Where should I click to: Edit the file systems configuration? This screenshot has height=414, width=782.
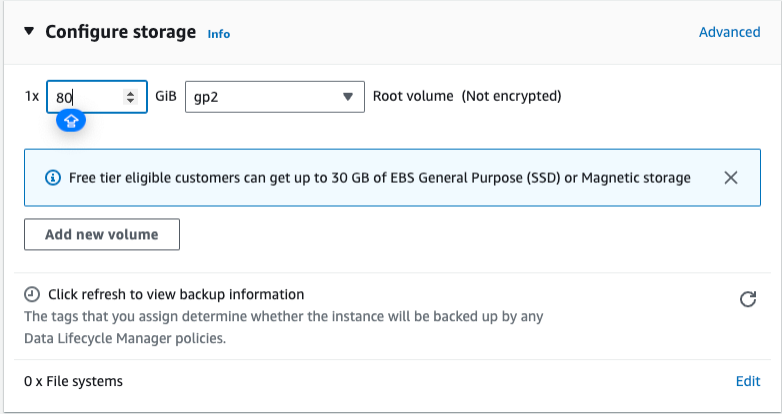pyautogui.click(x=748, y=381)
